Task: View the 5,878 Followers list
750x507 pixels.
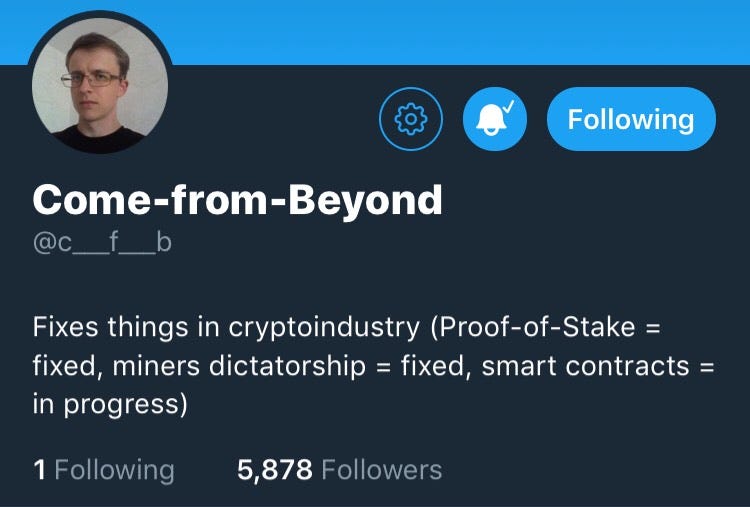Action: (339, 470)
